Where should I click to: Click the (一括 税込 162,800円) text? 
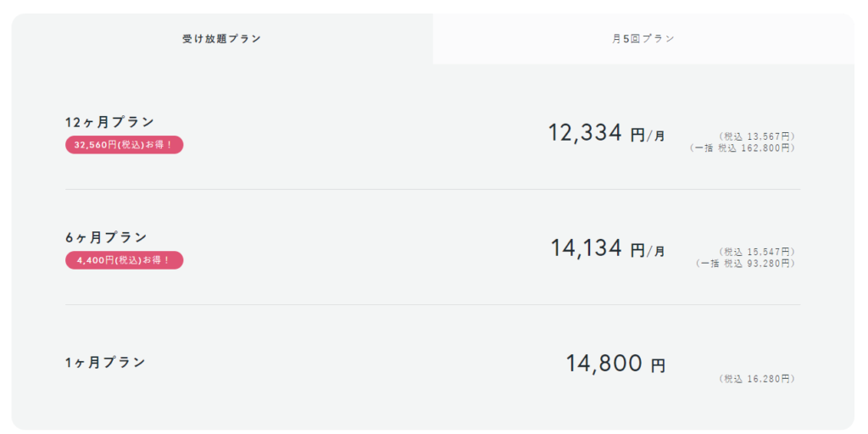[743, 147]
